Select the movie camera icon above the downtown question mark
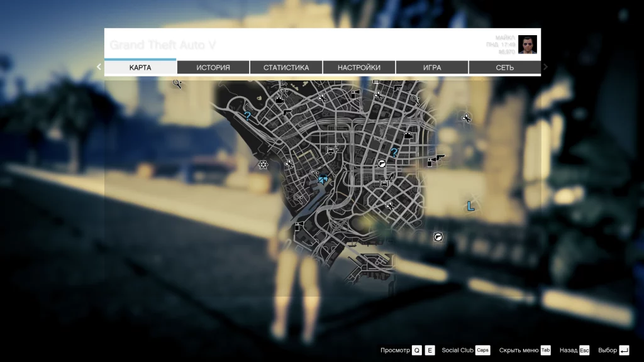Image resolution: width=644 pixels, height=362 pixels. coord(408,135)
